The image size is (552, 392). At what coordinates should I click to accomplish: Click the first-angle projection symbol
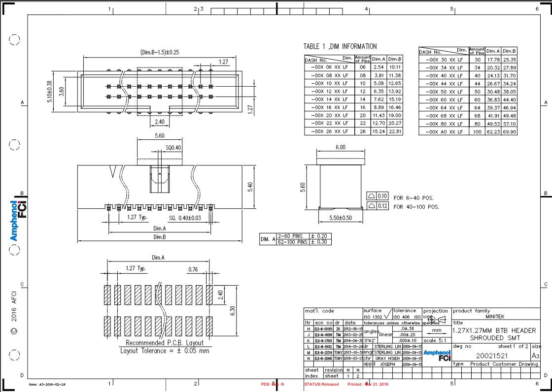point(437,320)
